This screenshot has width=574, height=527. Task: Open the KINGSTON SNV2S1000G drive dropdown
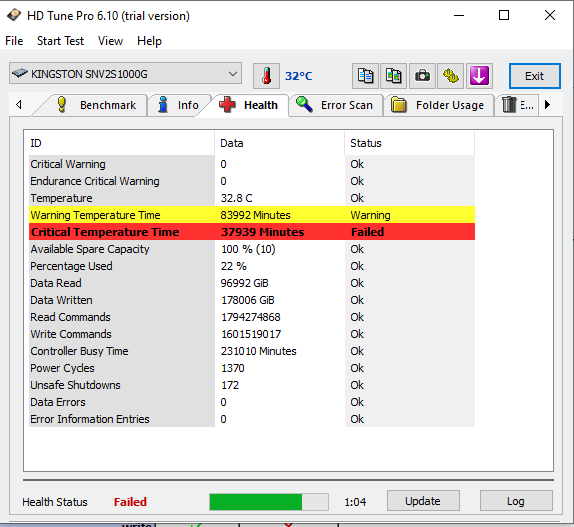coord(125,74)
